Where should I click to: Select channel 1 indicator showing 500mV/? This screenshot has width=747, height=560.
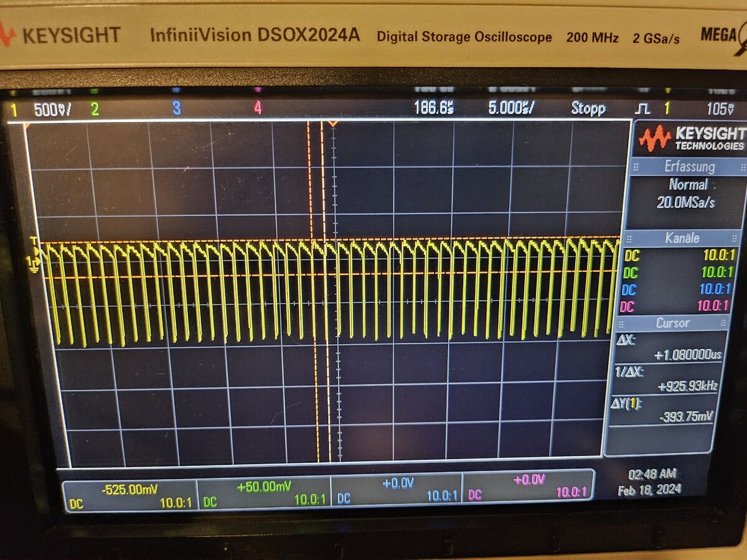42,110
